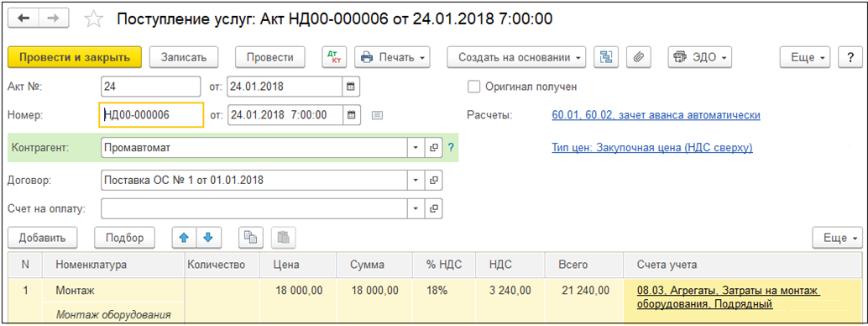Open attached files paperclip icon
868x326 pixels.
click(638, 57)
